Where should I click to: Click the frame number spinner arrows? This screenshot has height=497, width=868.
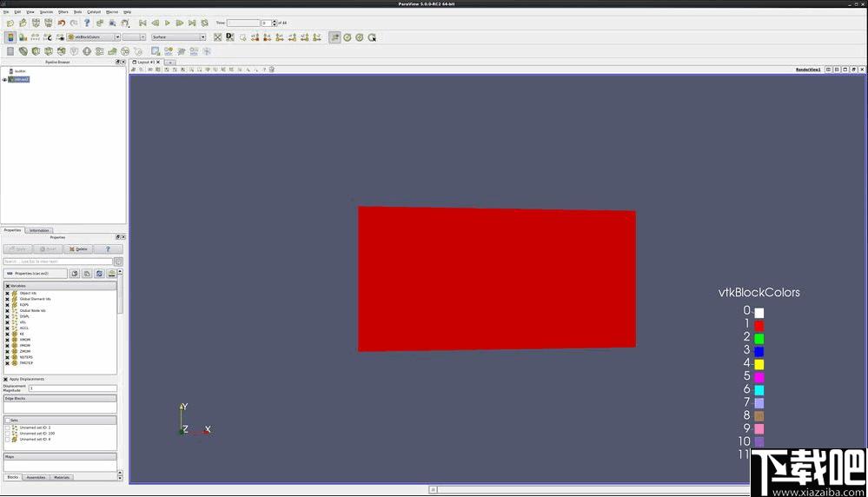(274, 23)
